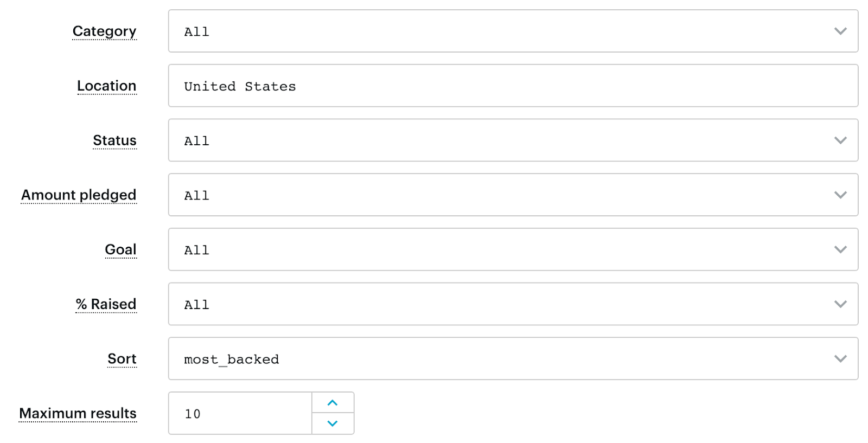Click the % Raised label text
The width and height of the screenshot is (868, 443).
click(106, 304)
